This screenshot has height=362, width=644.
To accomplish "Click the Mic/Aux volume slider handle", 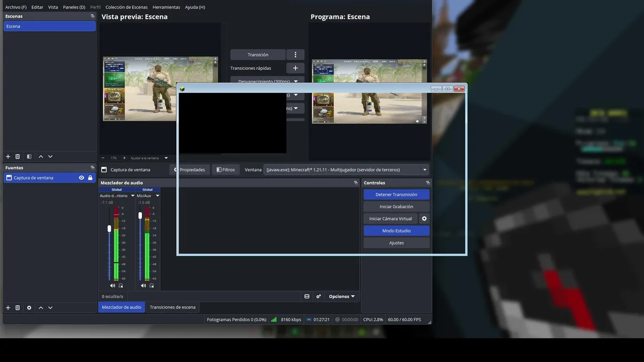I will click(x=140, y=215).
